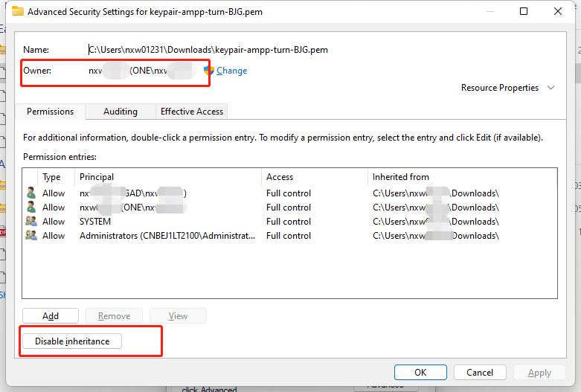Open the Effective Access tab
Viewport: 581px width, 392px height.
pyautogui.click(x=191, y=112)
